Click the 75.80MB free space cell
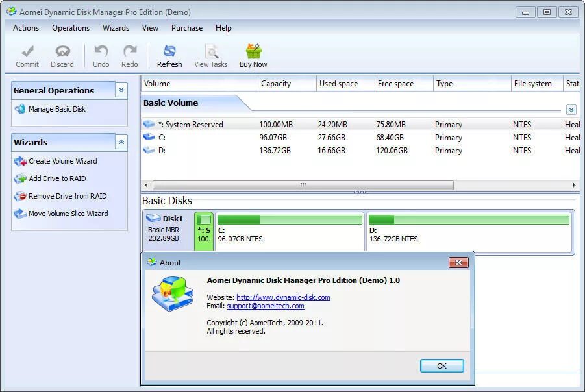Screen dimensions: 585x392 pos(391,124)
